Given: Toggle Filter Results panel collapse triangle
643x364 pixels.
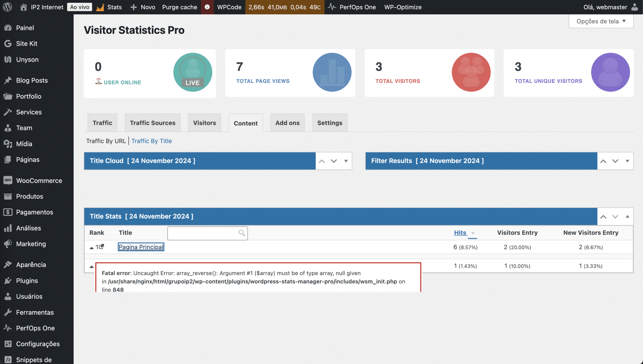Looking at the screenshot, I should [x=627, y=161].
